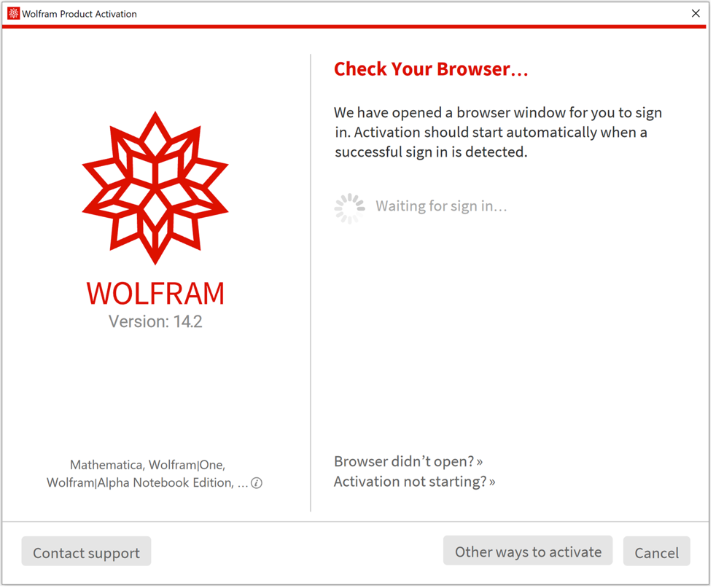Screen dimensions: 724x588
Task: Click the Contact support button
Action: point(85,552)
